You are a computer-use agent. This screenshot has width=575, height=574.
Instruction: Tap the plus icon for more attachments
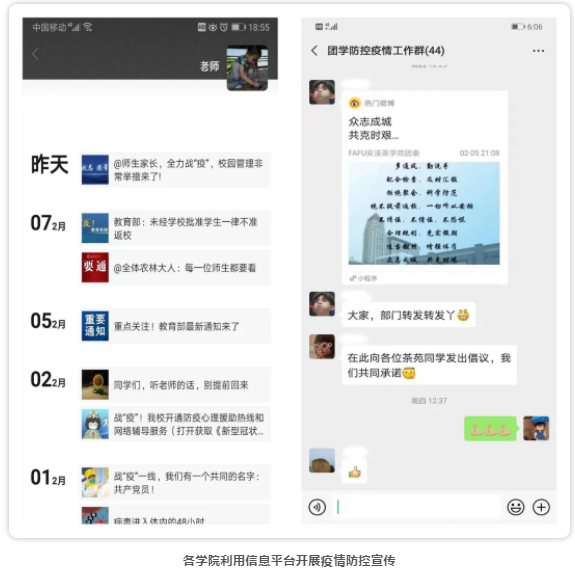point(541,507)
